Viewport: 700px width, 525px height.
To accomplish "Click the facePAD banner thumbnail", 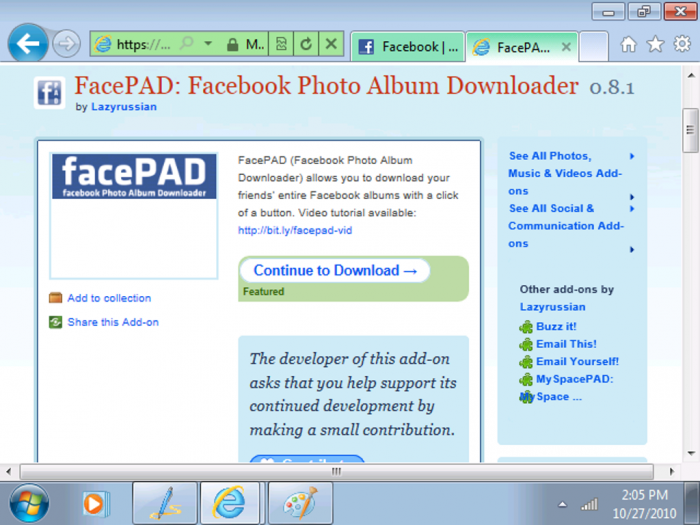I will pyautogui.click(x=134, y=176).
